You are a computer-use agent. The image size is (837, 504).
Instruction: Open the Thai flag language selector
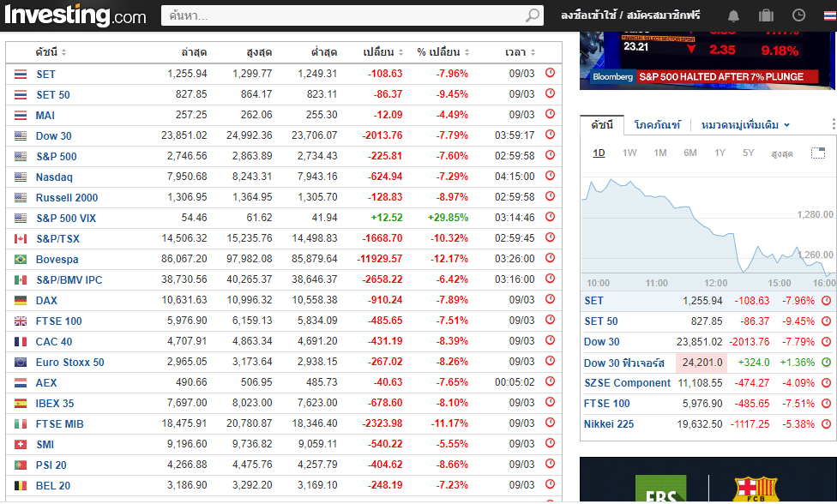pos(830,15)
